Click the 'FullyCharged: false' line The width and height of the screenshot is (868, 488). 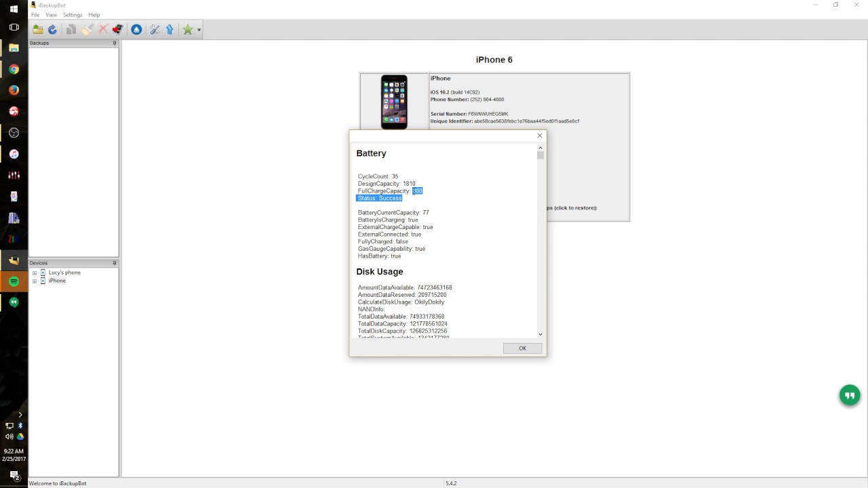coord(383,241)
